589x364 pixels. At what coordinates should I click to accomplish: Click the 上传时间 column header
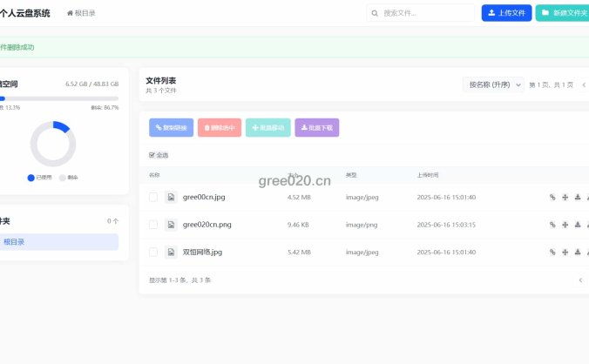pyautogui.click(x=428, y=175)
